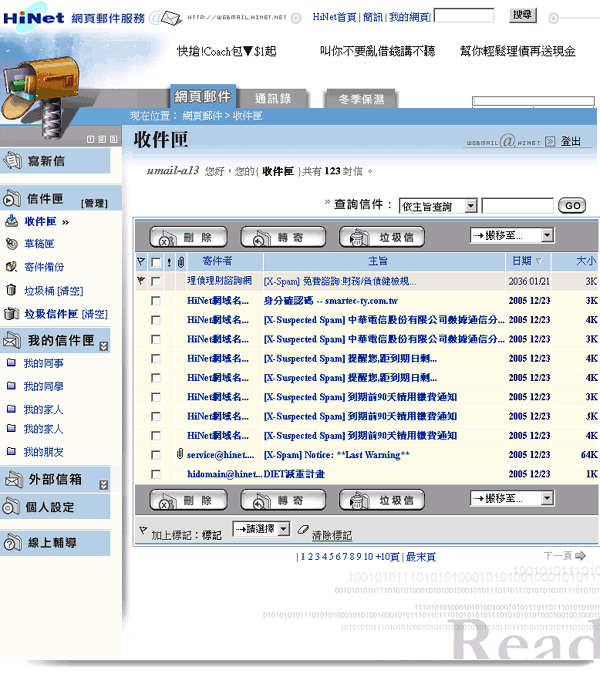Click the flag column header icon
Viewport: 600px width, 674px height.
pos(141,261)
